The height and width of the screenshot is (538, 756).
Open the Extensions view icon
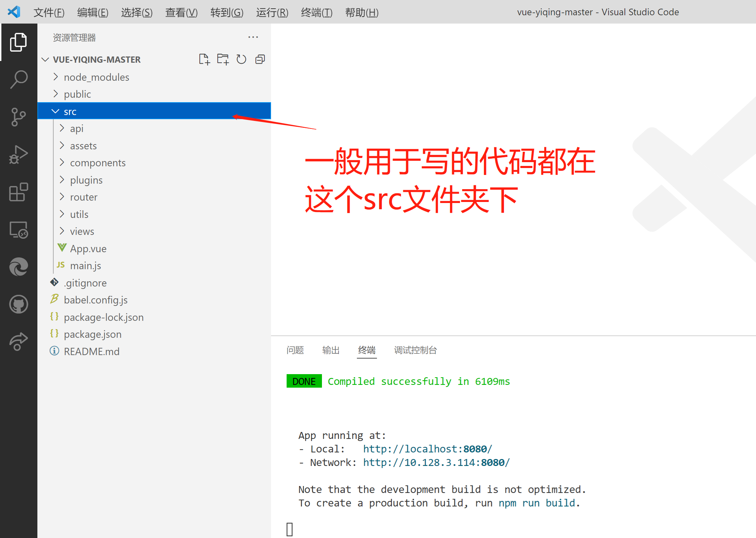point(19,192)
